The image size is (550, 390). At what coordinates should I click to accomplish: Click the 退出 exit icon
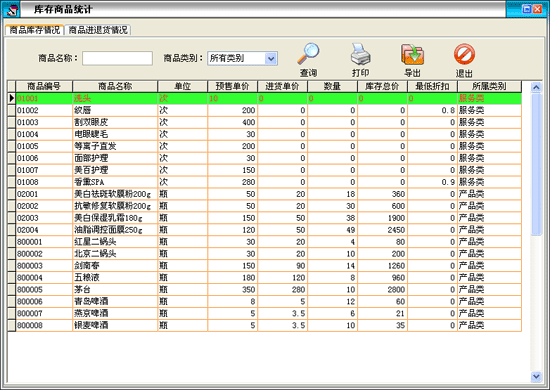coord(464,54)
